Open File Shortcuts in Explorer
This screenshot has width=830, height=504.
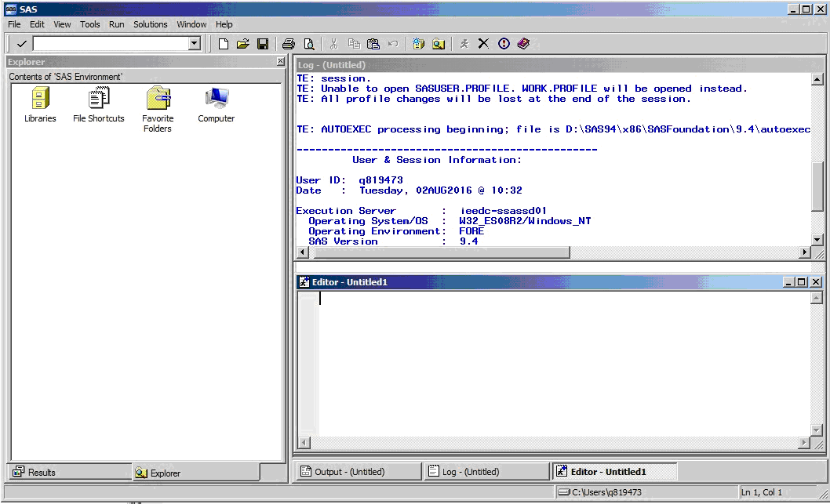coord(99,105)
